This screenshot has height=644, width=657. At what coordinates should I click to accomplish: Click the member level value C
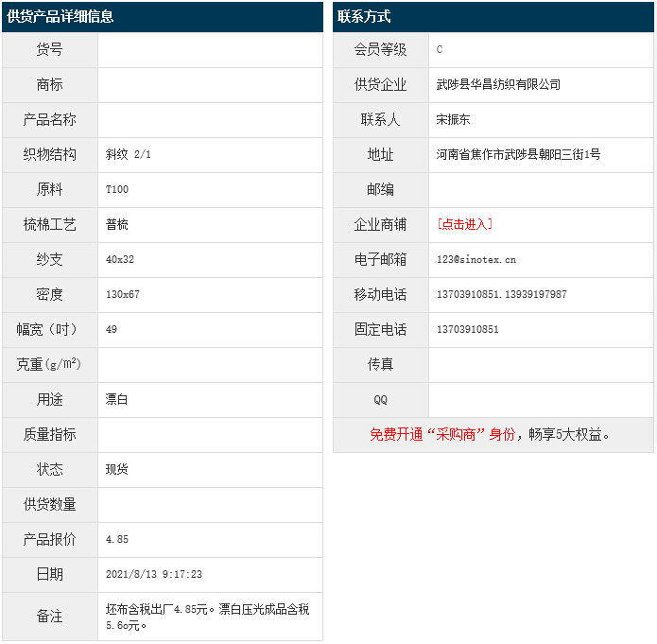point(440,49)
